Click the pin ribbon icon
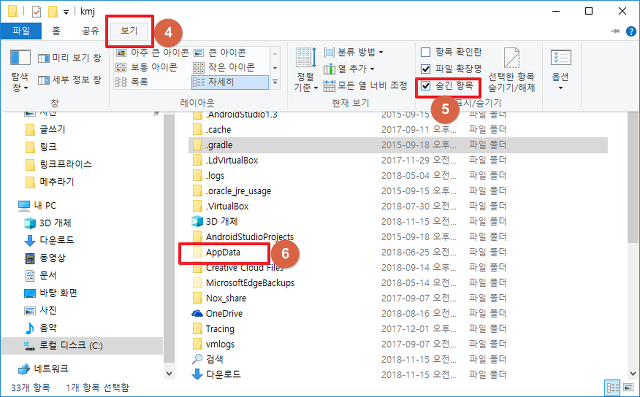640x397 pixels. (616, 31)
